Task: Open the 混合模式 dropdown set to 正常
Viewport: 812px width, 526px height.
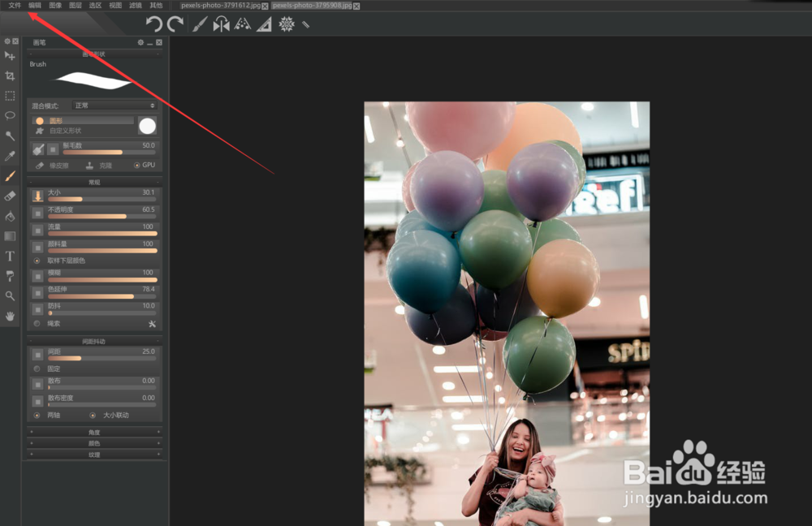Action: [x=114, y=106]
